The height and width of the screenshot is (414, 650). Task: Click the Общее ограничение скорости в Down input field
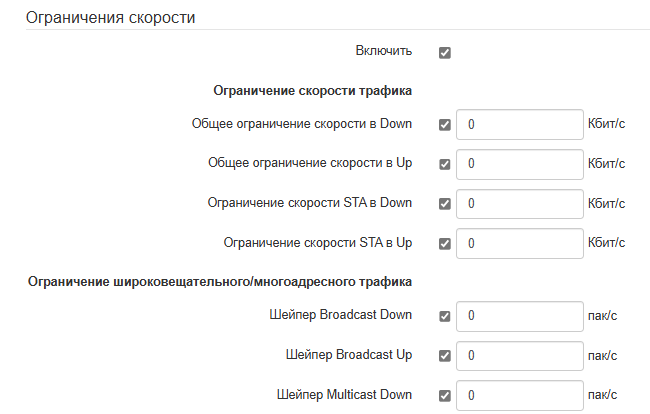click(x=519, y=126)
